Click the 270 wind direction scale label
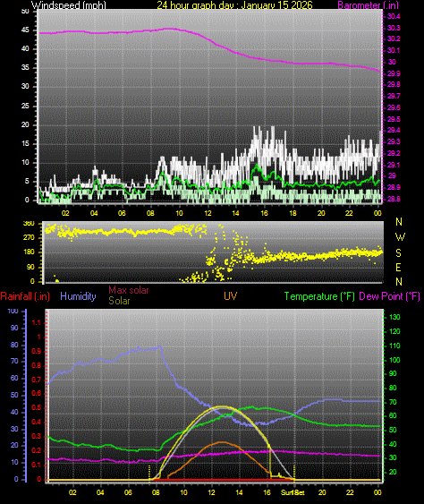 [x=29, y=238]
